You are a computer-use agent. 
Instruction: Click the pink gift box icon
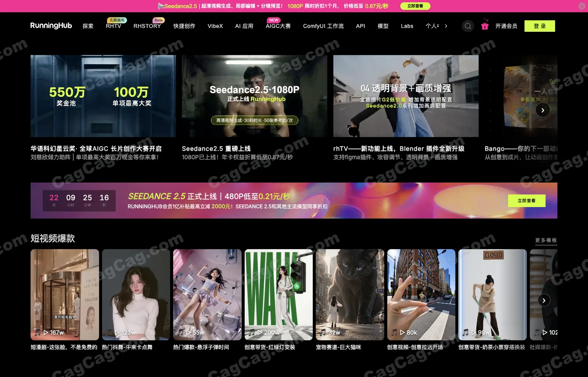pyautogui.click(x=485, y=25)
